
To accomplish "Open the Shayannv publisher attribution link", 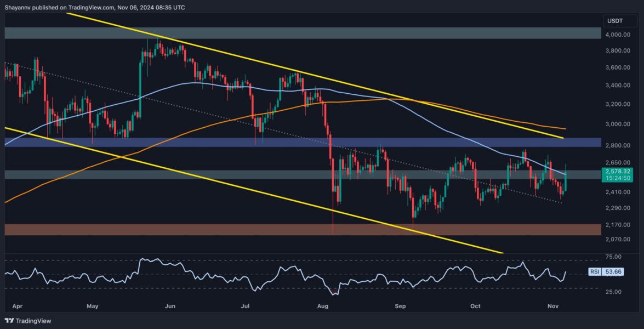I will 16,7.
